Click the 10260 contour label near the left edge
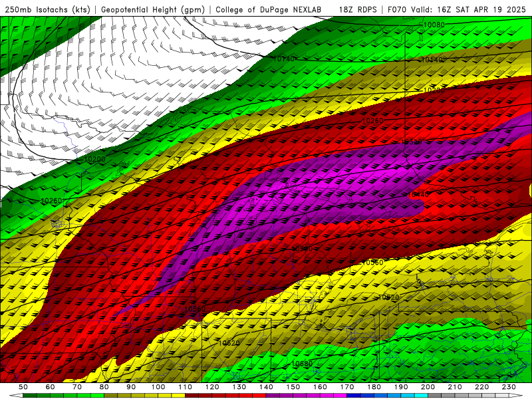 click(51, 201)
